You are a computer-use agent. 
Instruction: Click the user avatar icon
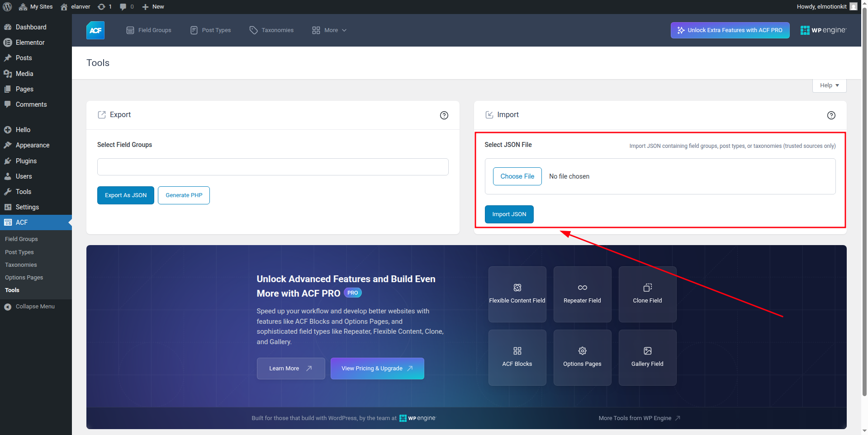(854, 7)
